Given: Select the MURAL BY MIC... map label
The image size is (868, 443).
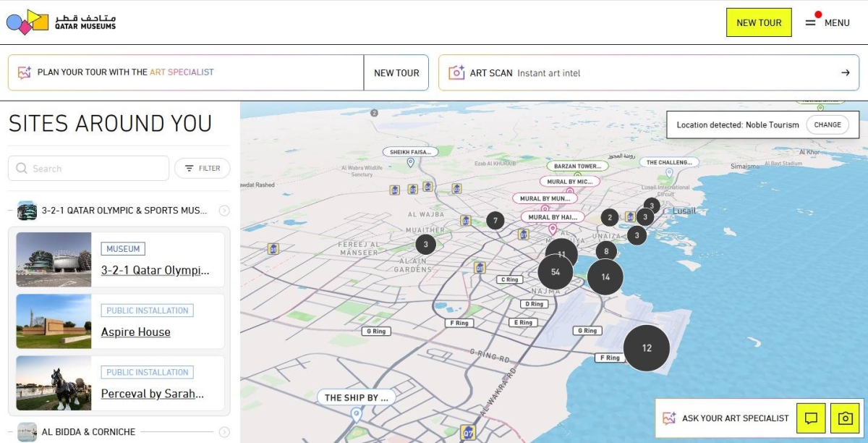Looking at the screenshot, I should tap(570, 182).
